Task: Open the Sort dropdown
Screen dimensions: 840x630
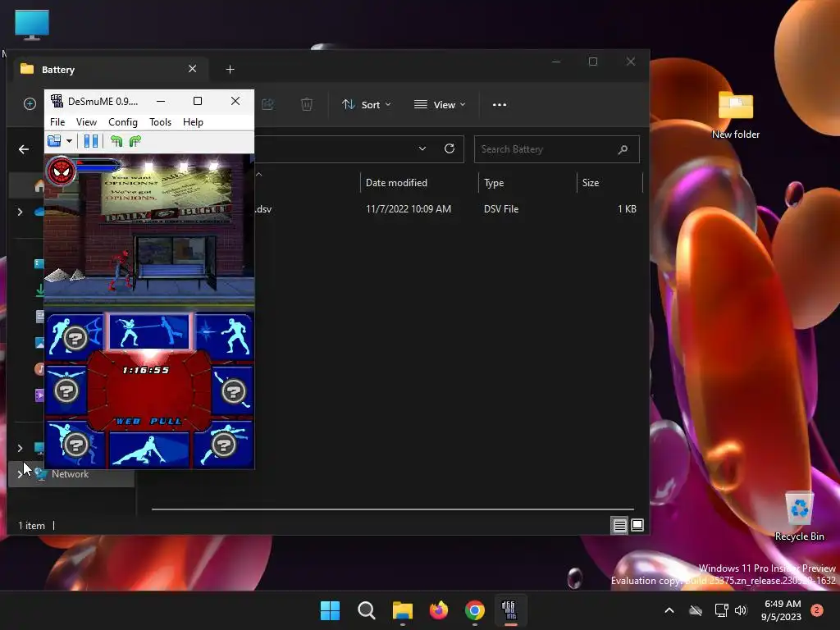Action: (x=367, y=105)
